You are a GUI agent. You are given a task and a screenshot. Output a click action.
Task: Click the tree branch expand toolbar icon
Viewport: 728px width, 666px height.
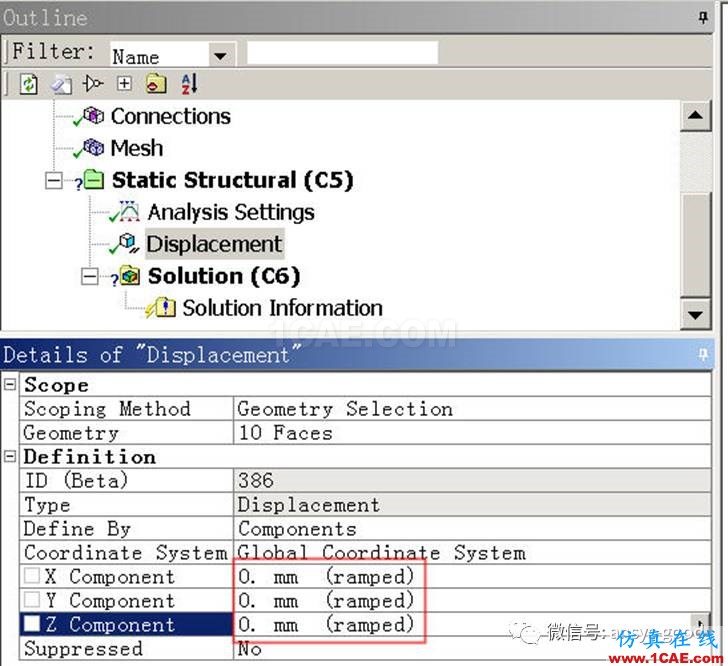tap(92, 84)
